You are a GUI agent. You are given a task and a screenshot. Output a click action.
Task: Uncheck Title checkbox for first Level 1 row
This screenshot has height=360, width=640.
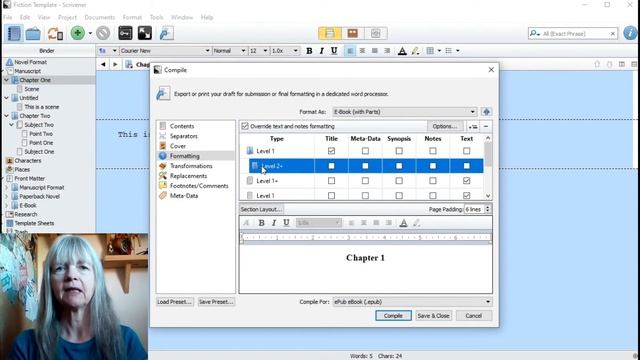331,151
